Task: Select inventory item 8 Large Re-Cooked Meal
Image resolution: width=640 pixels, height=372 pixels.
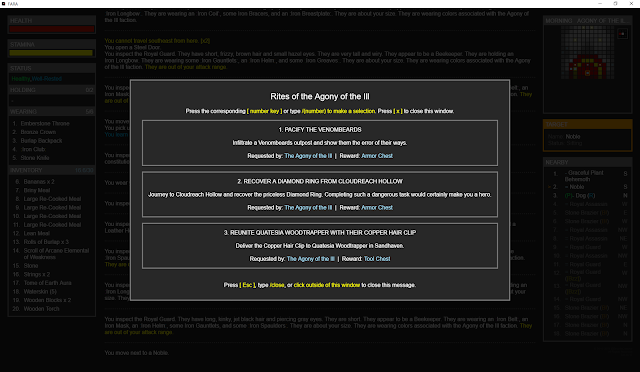Action: pyautogui.click(x=52, y=199)
